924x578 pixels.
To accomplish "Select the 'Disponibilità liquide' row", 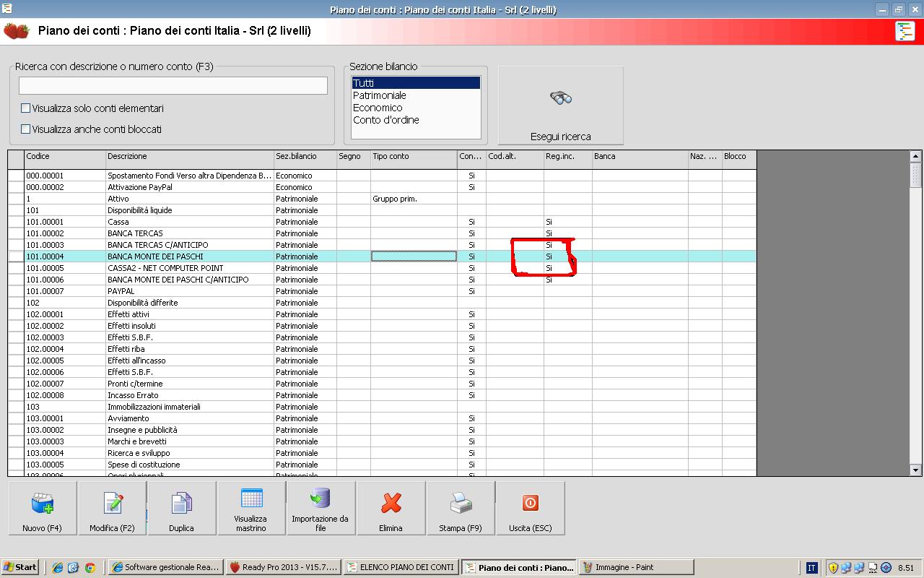I will [383, 210].
